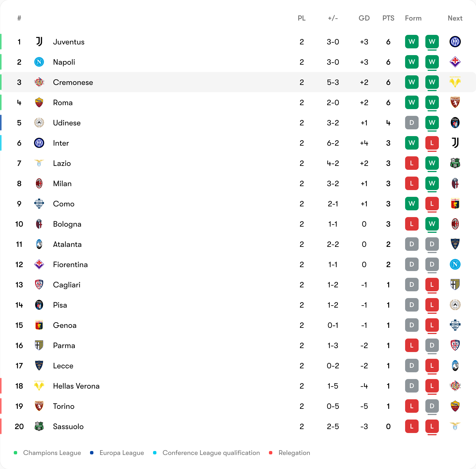Viewport: 476px width, 469px height.
Task: Click Sassuolo's next opponent Lazio eagle crest
Action: pyautogui.click(x=455, y=426)
